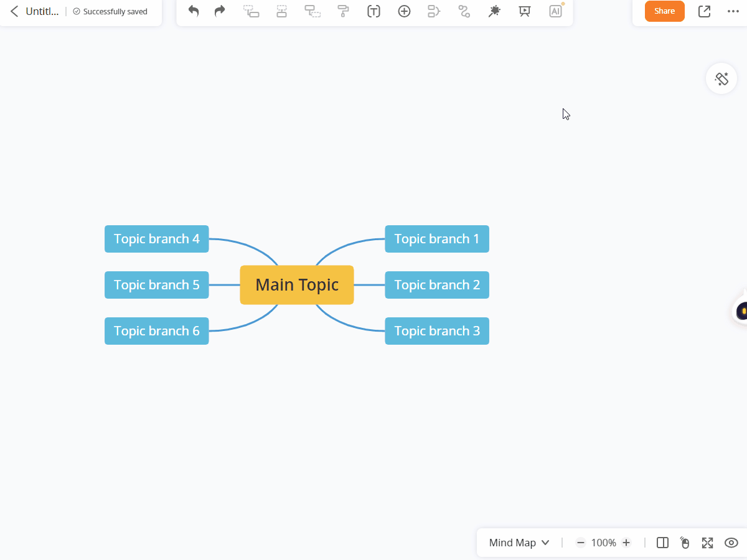This screenshot has width=747, height=560.
Task: Toggle the eye read-only view icon
Action: click(731, 543)
